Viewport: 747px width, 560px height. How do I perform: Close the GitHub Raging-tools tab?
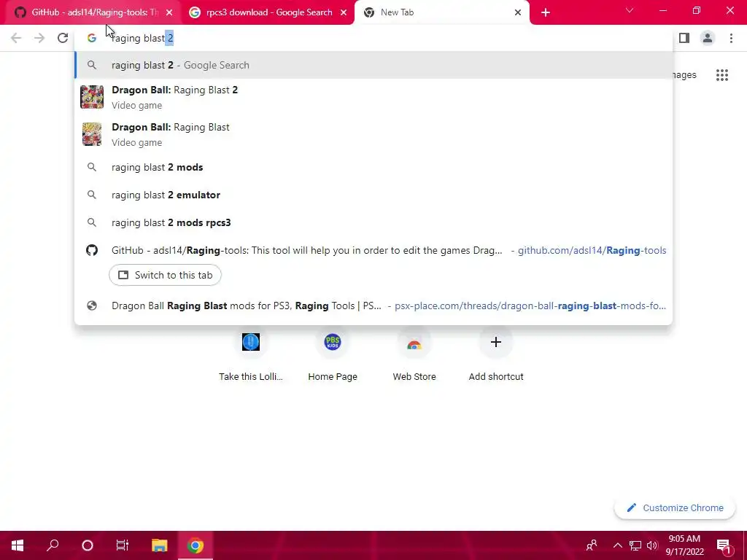[169, 12]
